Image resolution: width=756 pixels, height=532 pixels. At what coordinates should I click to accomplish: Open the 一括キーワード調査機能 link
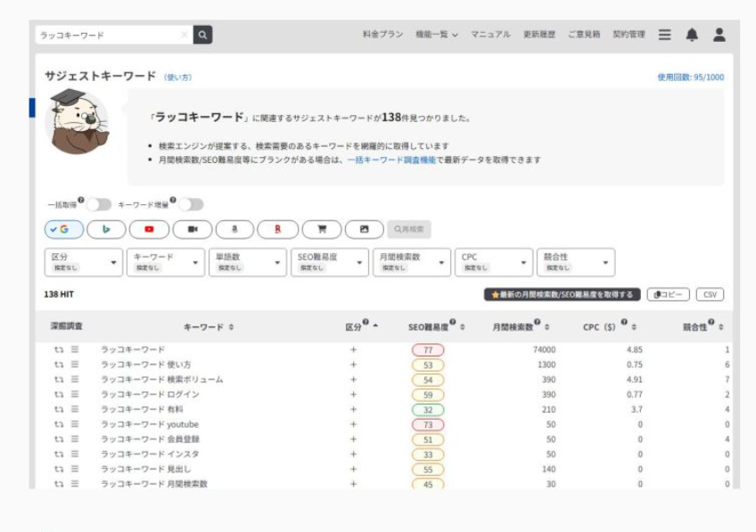[x=391, y=160]
